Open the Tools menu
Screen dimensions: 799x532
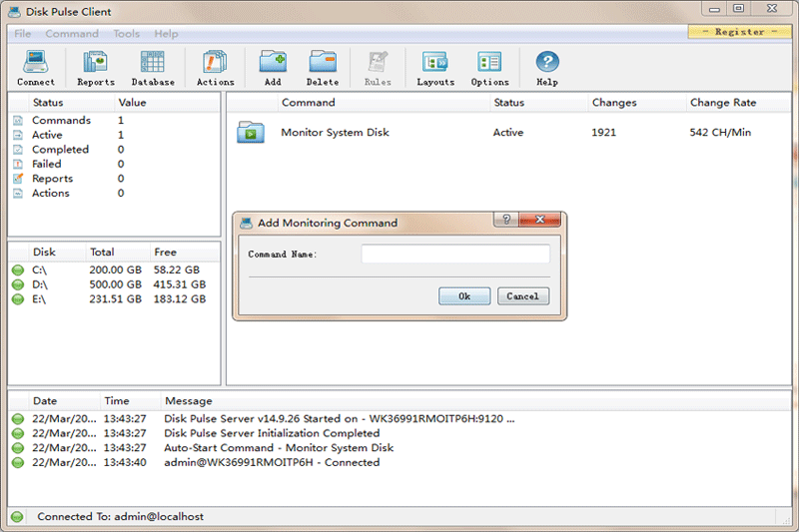(127, 34)
